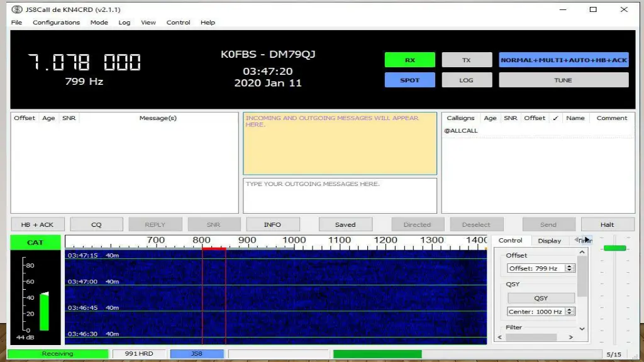The width and height of the screenshot is (644, 362).
Task: Click the Receiving status indicator
Action: click(x=58, y=353)
